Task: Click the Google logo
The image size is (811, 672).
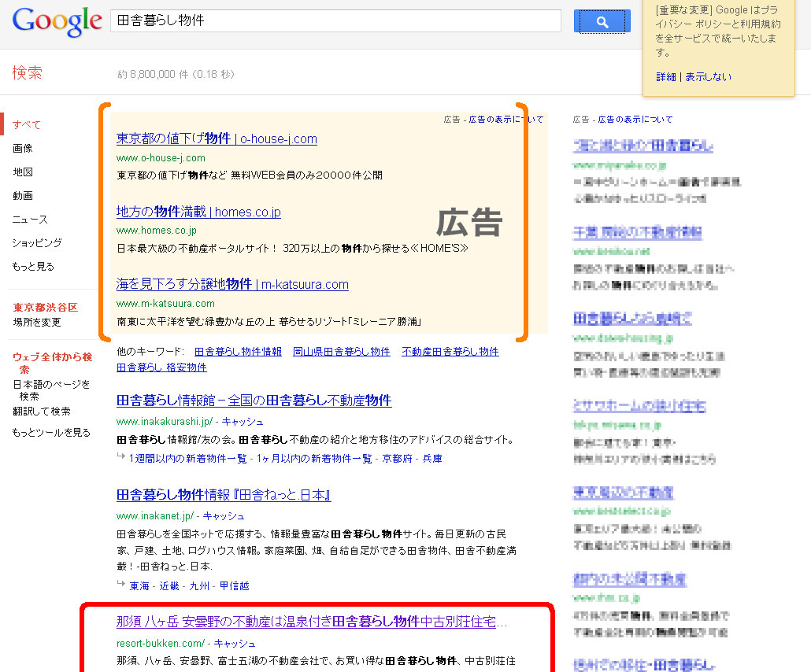Action: coord(57,22)
